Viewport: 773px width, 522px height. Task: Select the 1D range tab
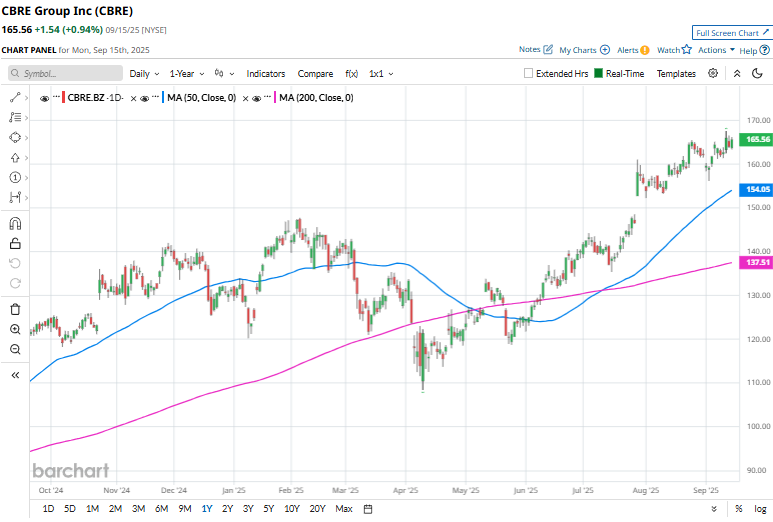tap(48, 509)
